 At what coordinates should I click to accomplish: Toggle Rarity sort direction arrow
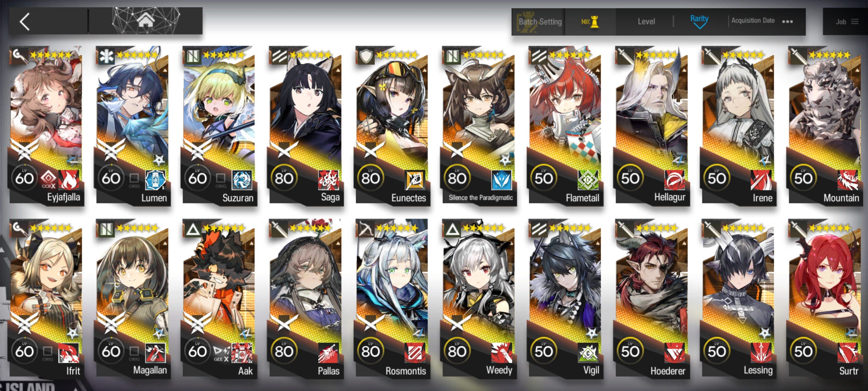click(699, 26)
